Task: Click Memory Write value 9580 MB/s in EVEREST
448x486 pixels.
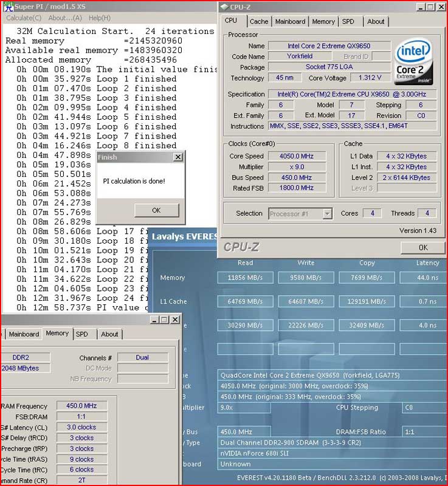Action: click(x=306, y=278)
